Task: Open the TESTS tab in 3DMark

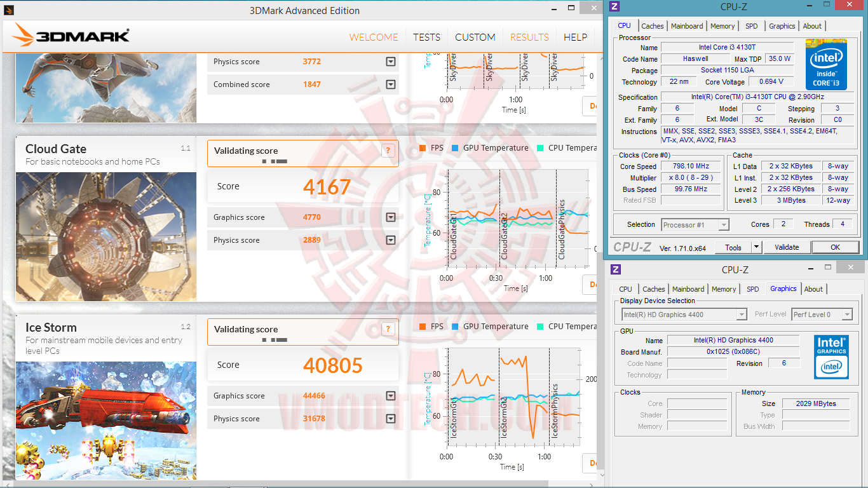Action: 426,37
